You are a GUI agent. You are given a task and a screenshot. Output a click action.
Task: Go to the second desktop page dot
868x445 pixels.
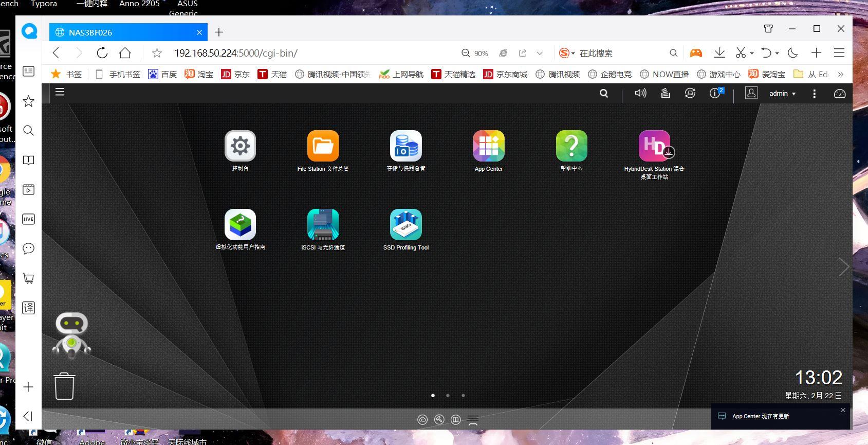point(448,396)
